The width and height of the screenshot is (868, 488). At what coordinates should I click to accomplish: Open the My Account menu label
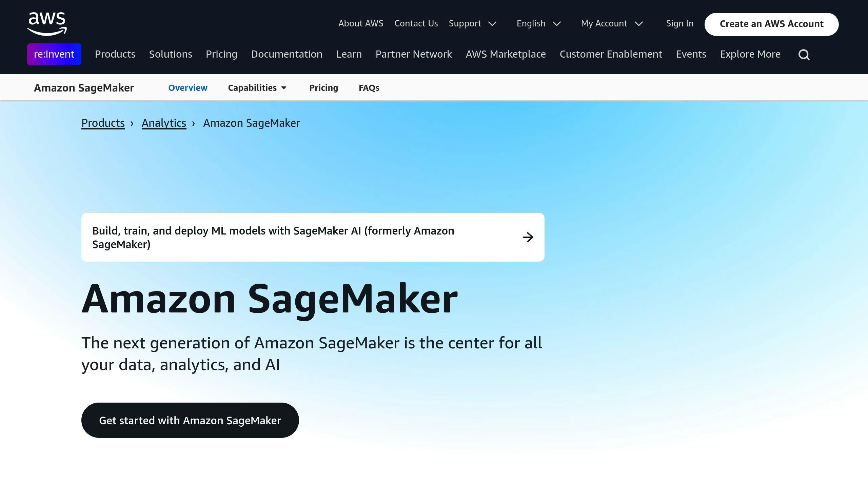(604, 23)
